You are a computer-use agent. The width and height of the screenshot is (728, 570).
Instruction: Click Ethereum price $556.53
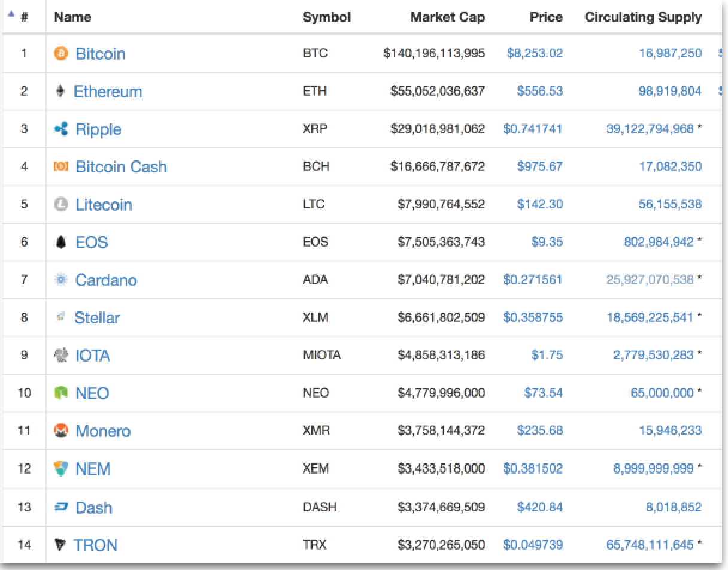[540, 91]
